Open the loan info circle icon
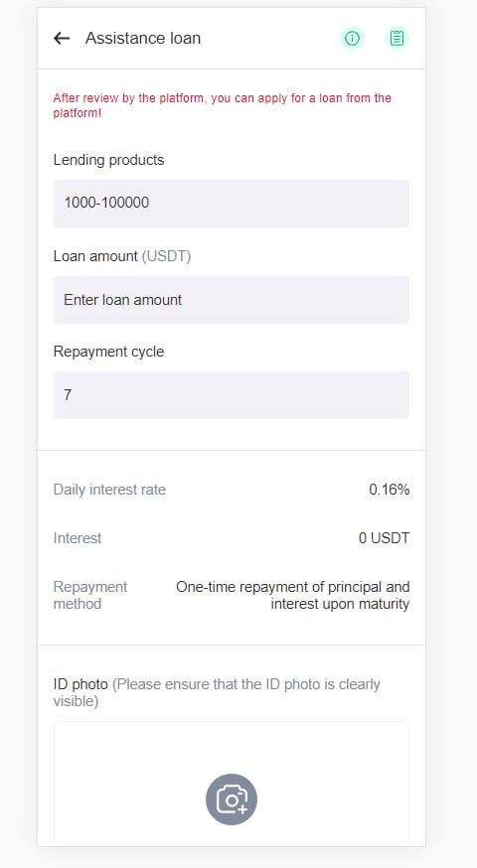Screen dimensions: 477x868 tap(353, 38)
